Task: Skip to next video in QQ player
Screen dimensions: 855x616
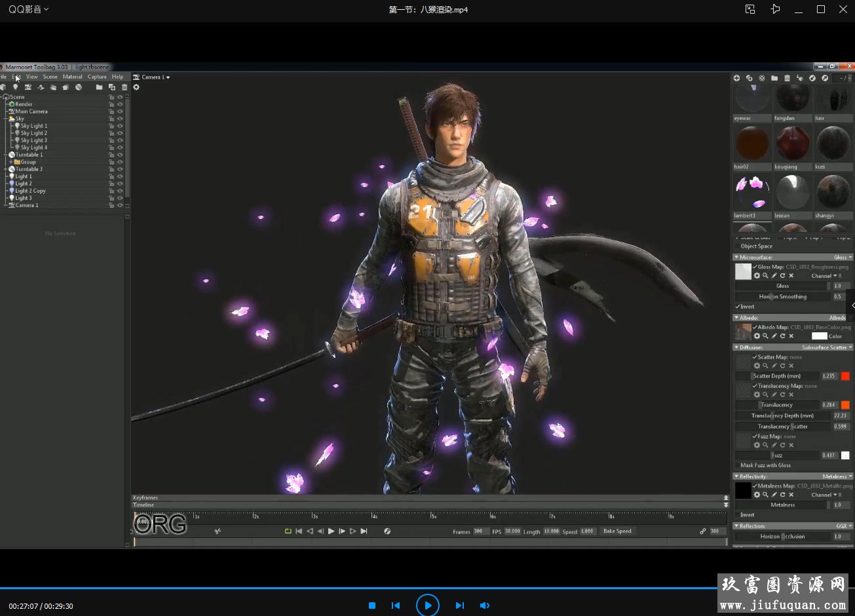Action: [459, 606]
